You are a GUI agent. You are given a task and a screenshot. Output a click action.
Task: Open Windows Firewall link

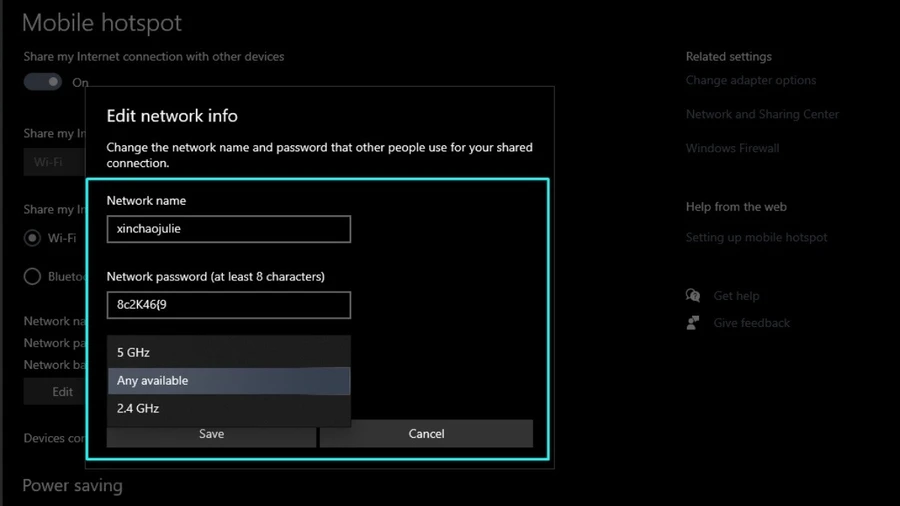coord(732,148)
